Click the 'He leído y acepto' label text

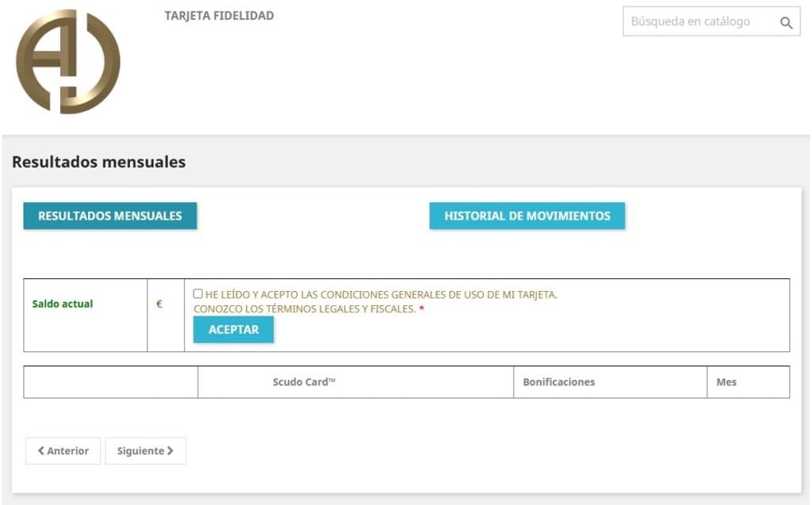(x=381, y=295)
